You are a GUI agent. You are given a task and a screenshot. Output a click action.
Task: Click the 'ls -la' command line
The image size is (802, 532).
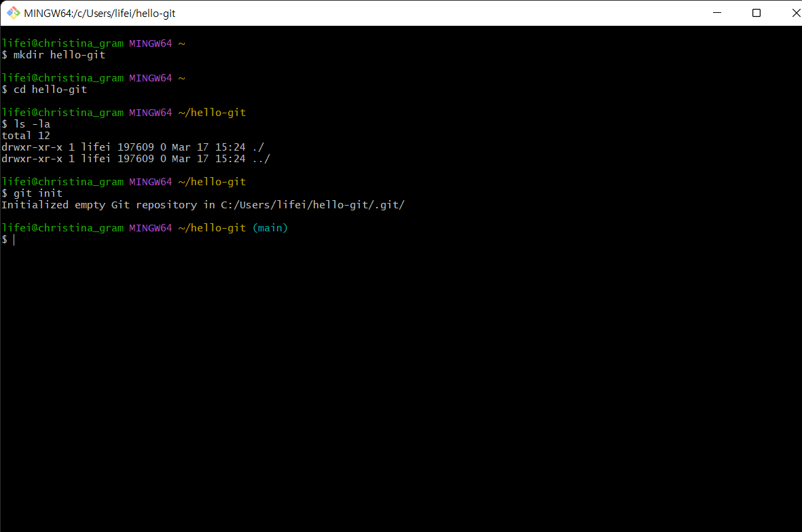coord(26,124)
